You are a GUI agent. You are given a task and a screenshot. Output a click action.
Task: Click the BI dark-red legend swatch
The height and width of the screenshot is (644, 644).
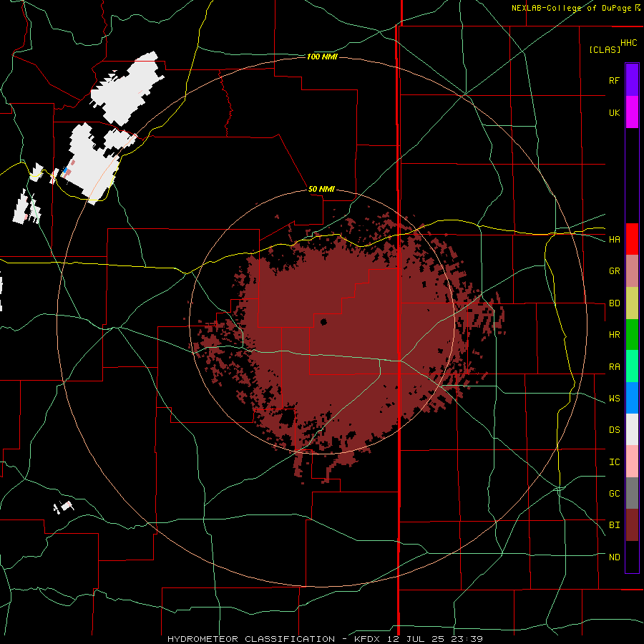point(632,525)
